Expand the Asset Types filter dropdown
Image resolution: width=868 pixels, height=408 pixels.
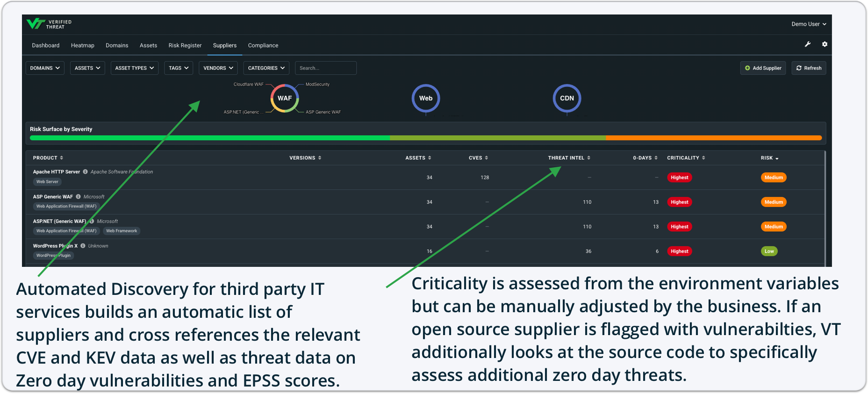(135, 68)
